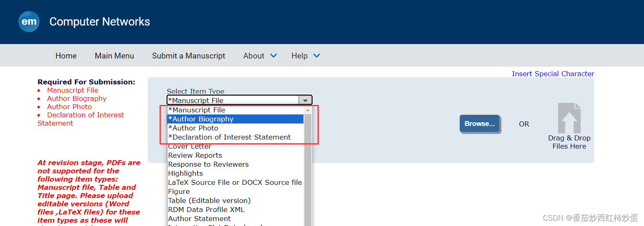Image resolution: width=644 pixels, height=226 pixels.
Task: Click the Drag & Drop upload arrow icon
Action: pyautogui.click(x=569, y=118)
